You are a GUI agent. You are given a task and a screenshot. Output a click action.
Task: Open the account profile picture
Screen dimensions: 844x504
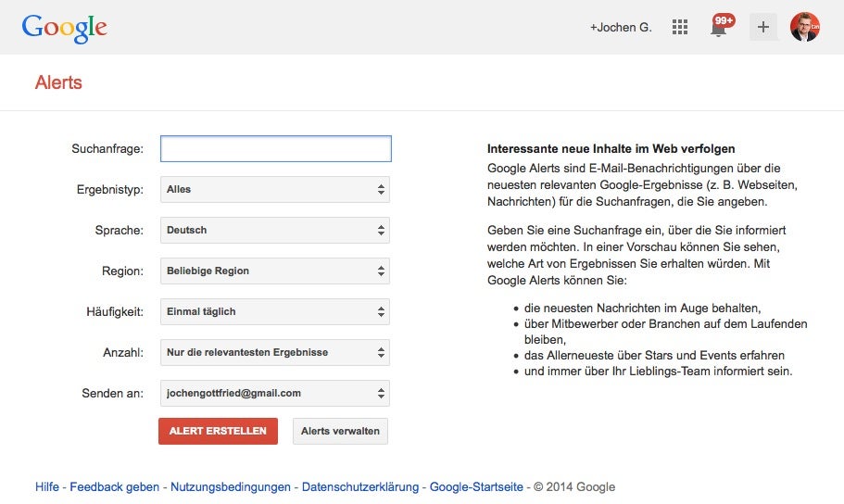click(x=805, y=27)
